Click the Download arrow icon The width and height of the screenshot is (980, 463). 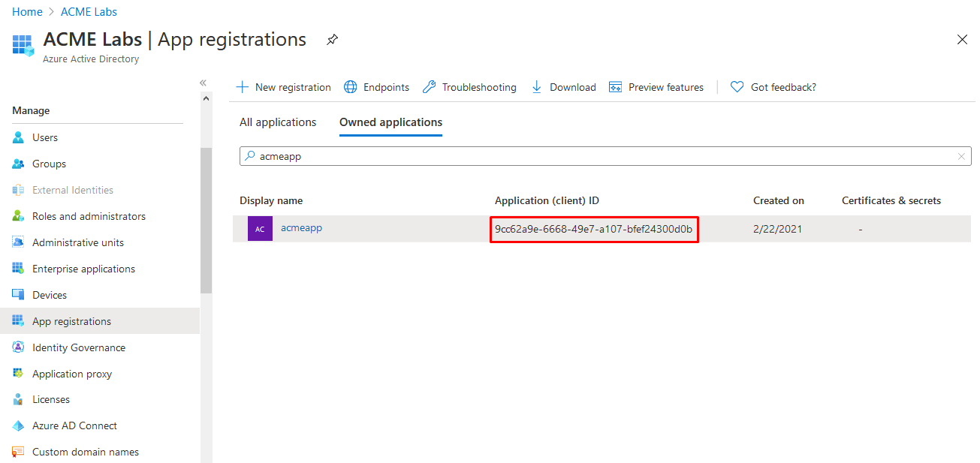click(x=537, y=87)
